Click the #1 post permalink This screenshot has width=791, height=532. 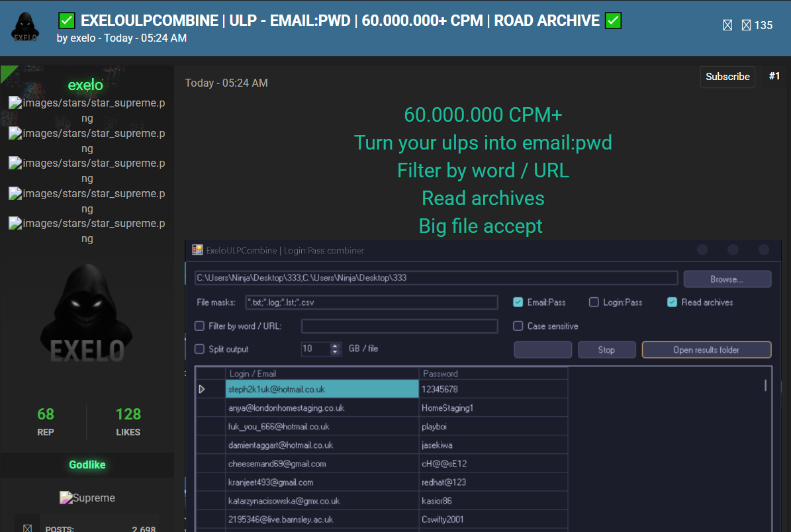tap(774, 77)
